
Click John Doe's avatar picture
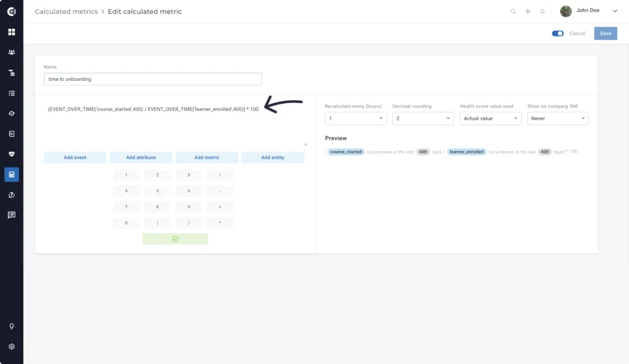click(566, 11)
